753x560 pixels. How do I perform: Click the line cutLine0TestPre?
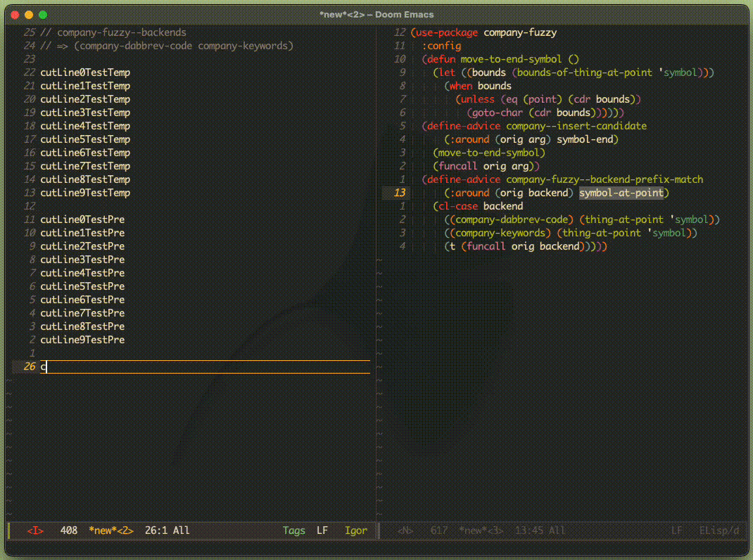82,219
